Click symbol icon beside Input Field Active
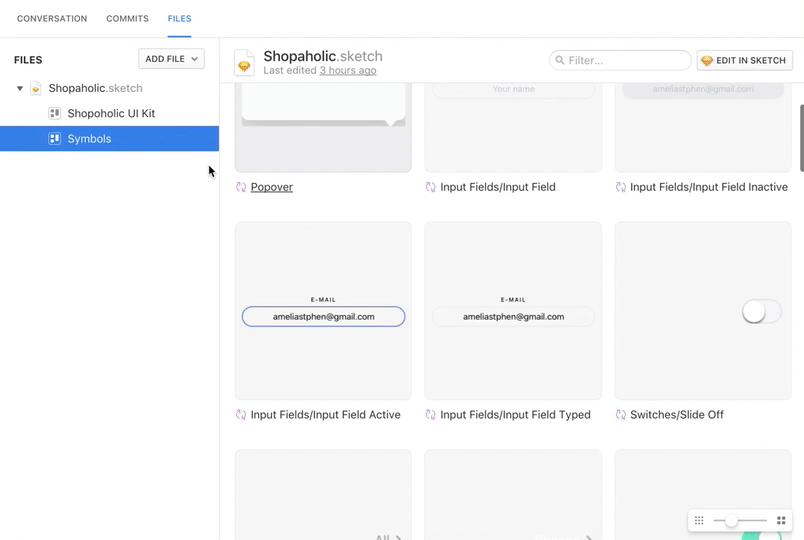 tap(241, 415)
